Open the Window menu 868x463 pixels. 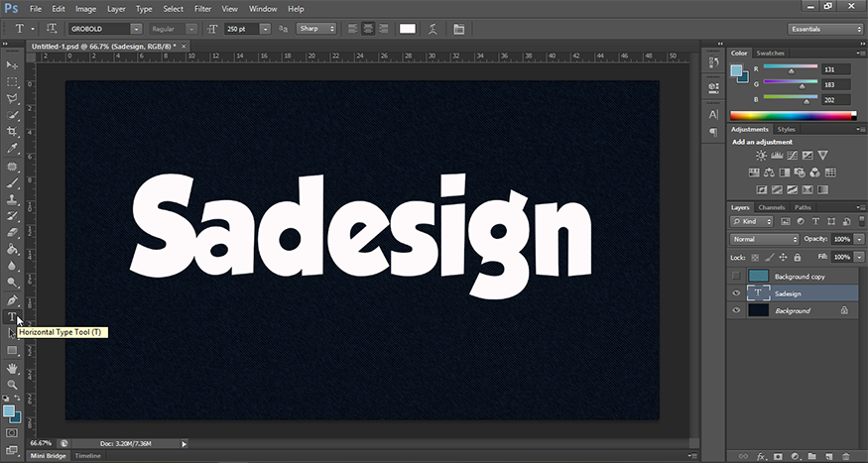pos(263,9)
